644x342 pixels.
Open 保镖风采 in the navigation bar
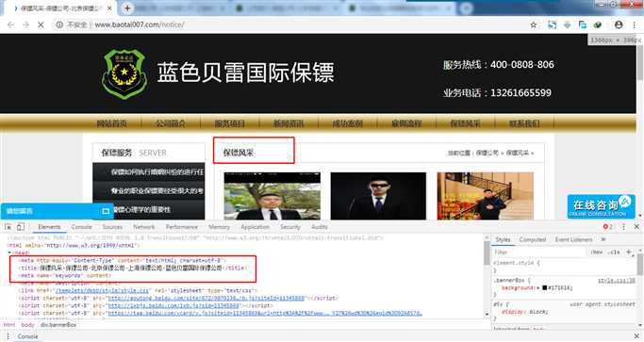tap(466, 123)
